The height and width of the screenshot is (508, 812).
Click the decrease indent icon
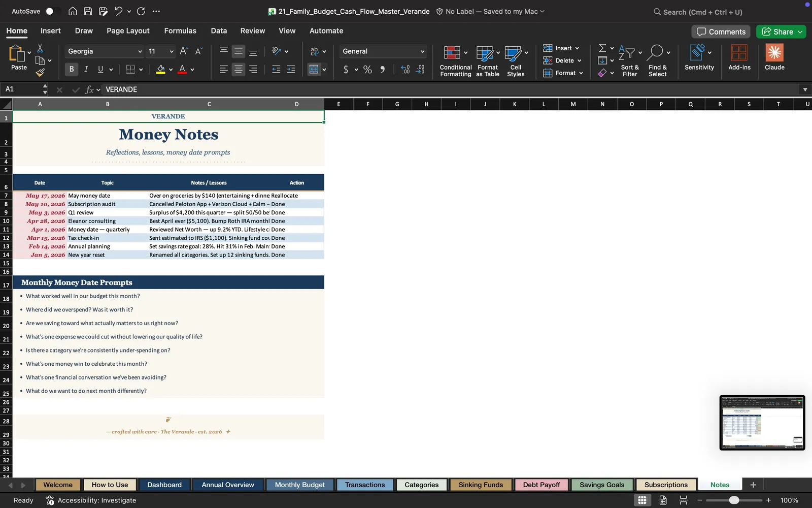click(x=276, y=69)
